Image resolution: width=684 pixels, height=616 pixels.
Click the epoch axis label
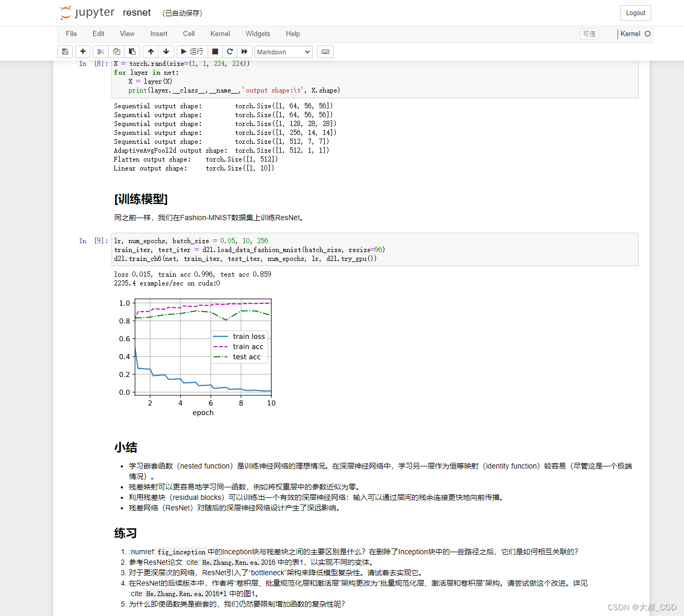click(203, 413)
